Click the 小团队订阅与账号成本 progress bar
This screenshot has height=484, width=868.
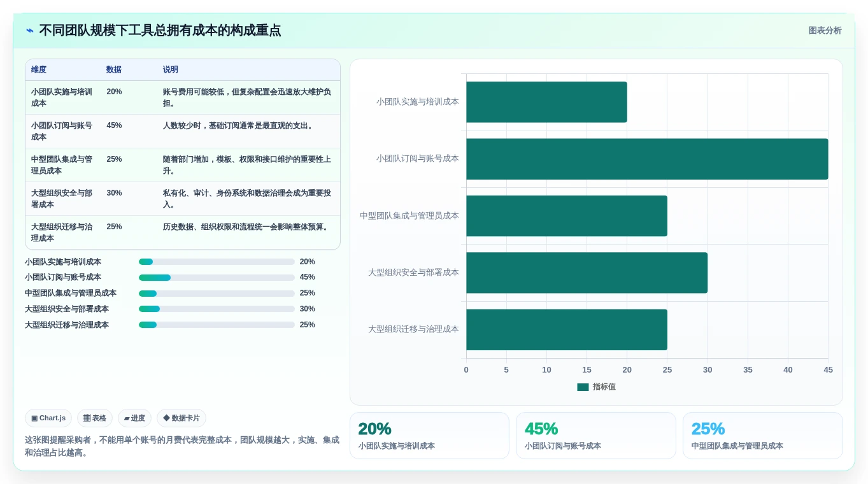click(217, 278)
